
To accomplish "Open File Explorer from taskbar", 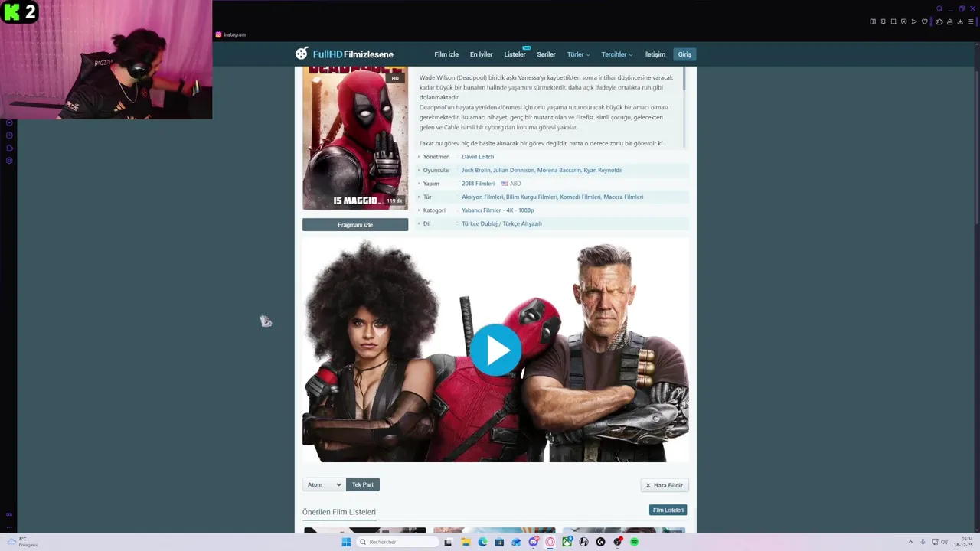I will click(x=465, y=542).
